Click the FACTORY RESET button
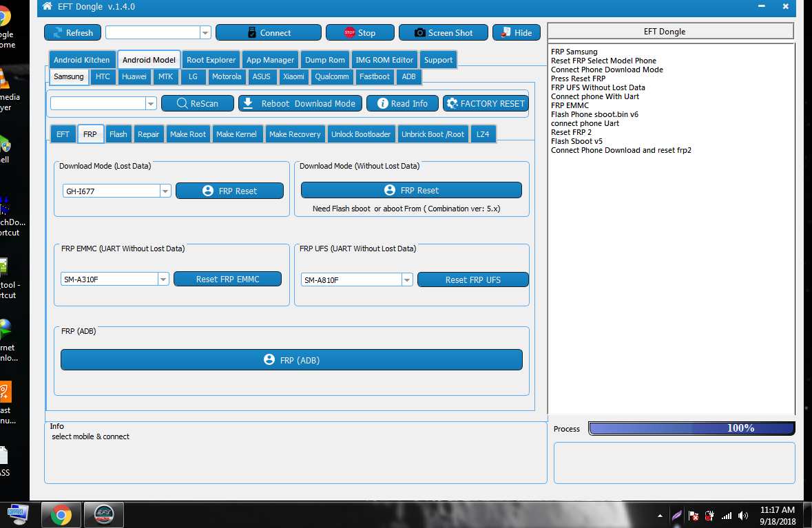 (486, 103)
